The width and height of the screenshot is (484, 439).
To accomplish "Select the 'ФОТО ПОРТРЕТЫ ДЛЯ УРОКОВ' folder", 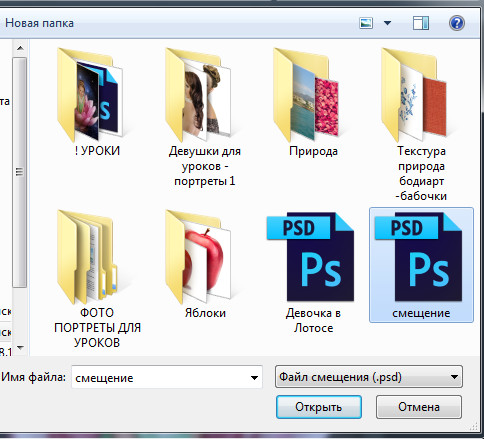I will click(x=88, y=257).
